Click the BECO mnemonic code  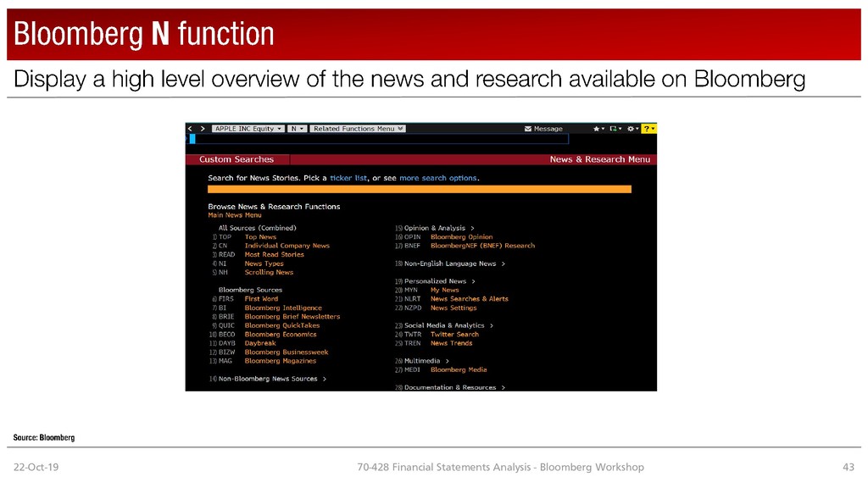tap(226, 334)
